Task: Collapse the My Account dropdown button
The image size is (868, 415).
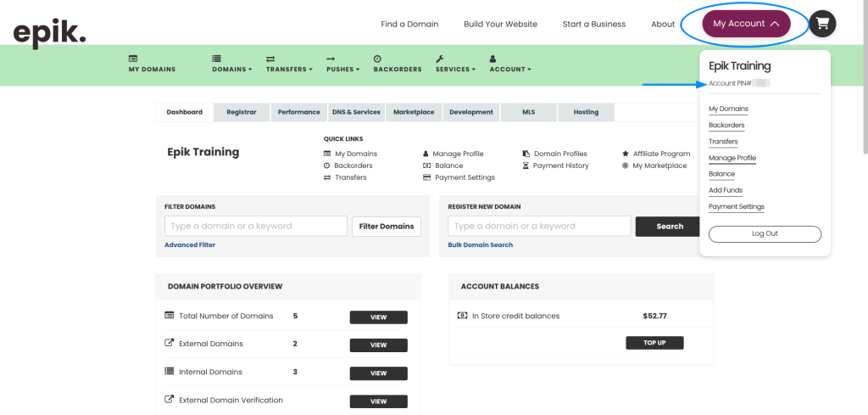Action: pyautogui.click(x=746, y=24)
